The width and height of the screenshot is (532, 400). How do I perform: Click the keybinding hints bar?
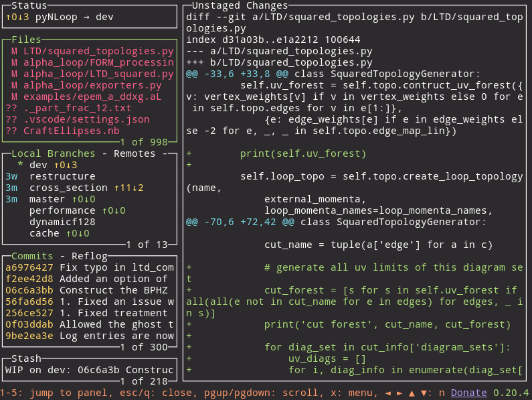click(x=222, y=393)
